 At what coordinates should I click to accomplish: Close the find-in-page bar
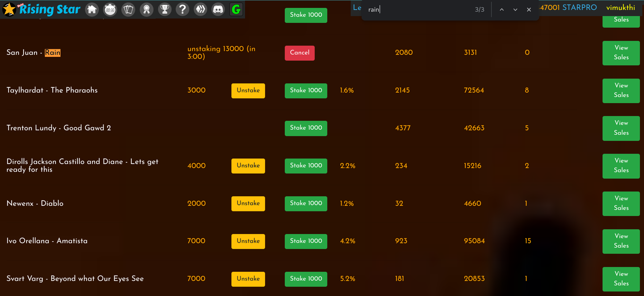pyautogui.click(x=529, y=10)
